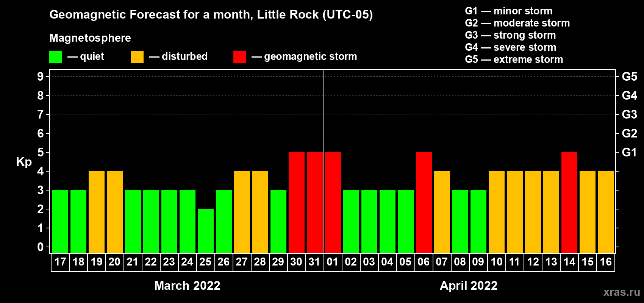Click the red geomagnetic storm legend swatch
Viewport: 644px width, 303px height.
(239, 57)
